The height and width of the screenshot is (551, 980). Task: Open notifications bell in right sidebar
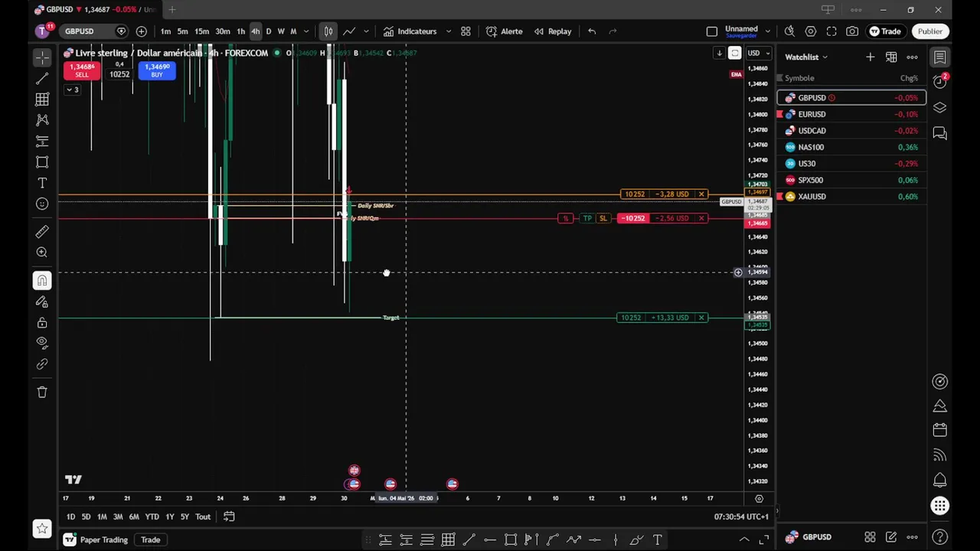point(940,480)
